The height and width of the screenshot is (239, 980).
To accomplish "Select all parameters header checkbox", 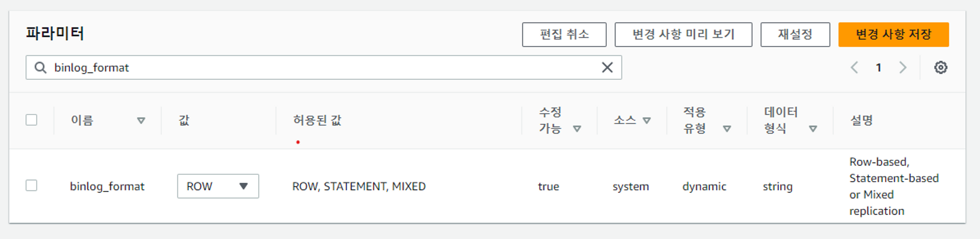I will pos(31,120).
